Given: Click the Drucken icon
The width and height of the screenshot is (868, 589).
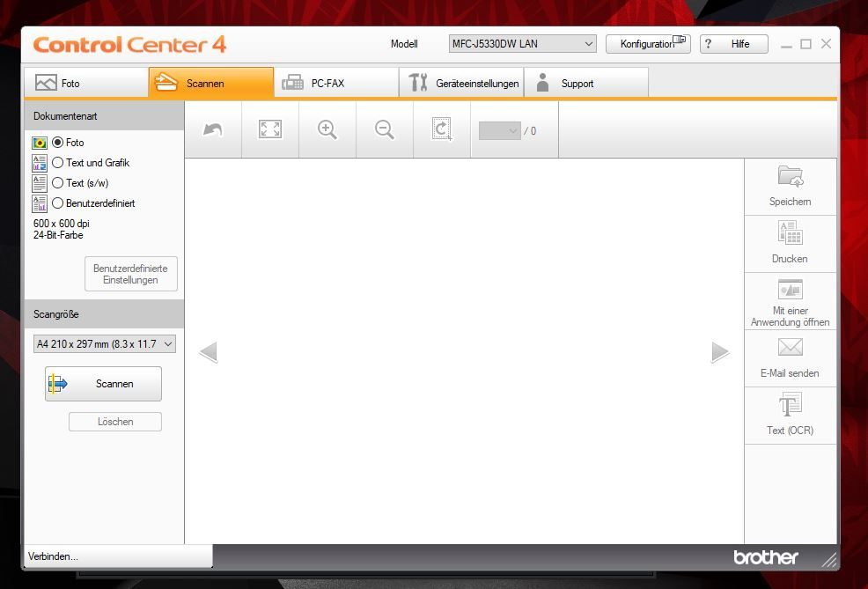Looking at the screenshot, I should 790,232.
